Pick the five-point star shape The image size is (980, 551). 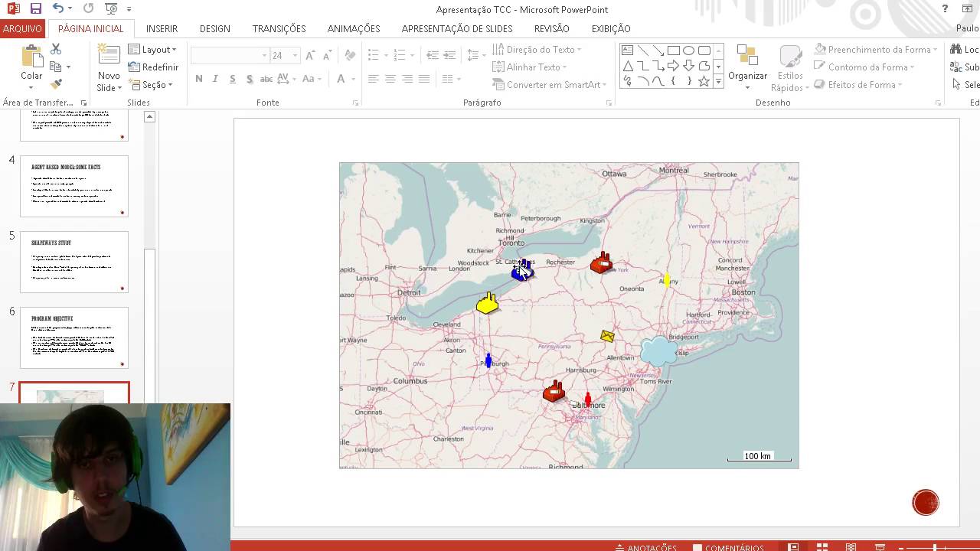tap(704, 81)
